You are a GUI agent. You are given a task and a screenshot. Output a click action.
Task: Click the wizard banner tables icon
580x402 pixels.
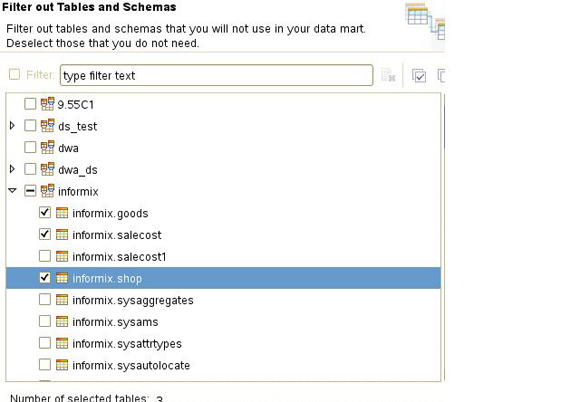click(x=425, y=21)
